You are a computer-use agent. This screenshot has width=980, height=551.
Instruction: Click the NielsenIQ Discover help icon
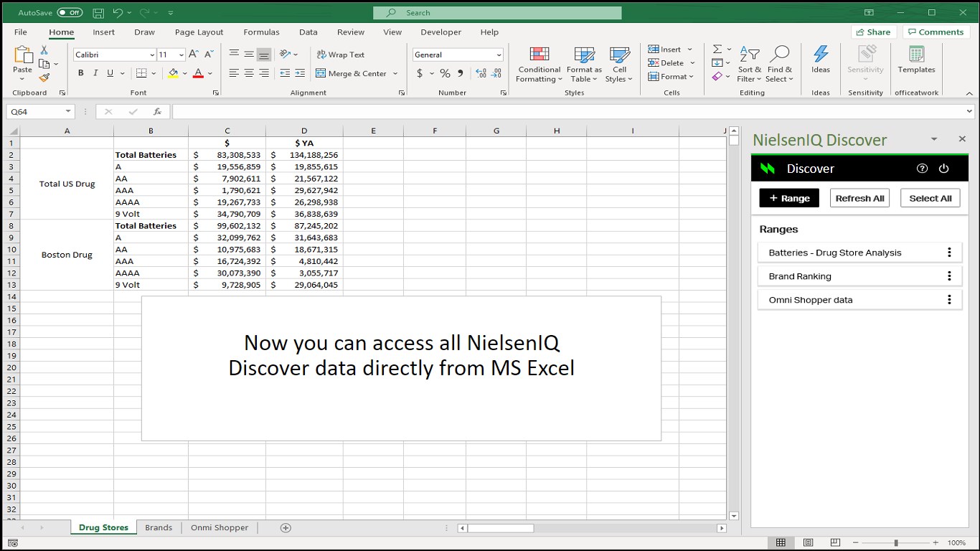coord(923,169)
